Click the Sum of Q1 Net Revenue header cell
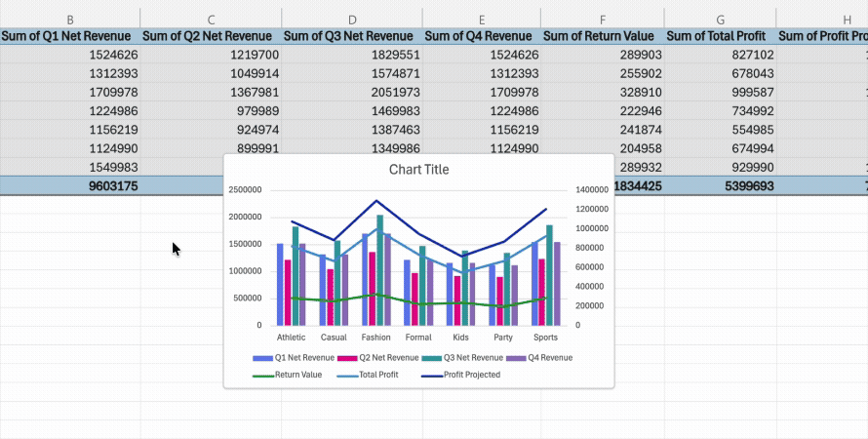 point(69,36)
